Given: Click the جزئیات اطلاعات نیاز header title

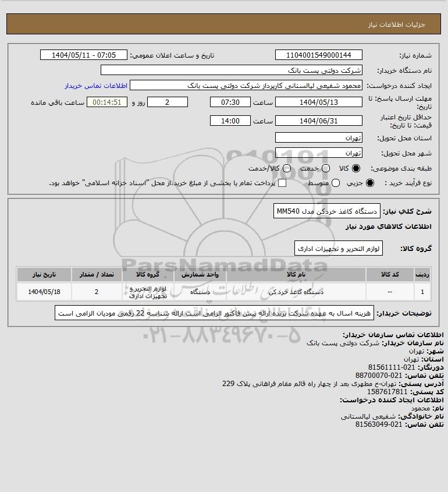Looking at the screenshot, I should [x=397, y=24].
